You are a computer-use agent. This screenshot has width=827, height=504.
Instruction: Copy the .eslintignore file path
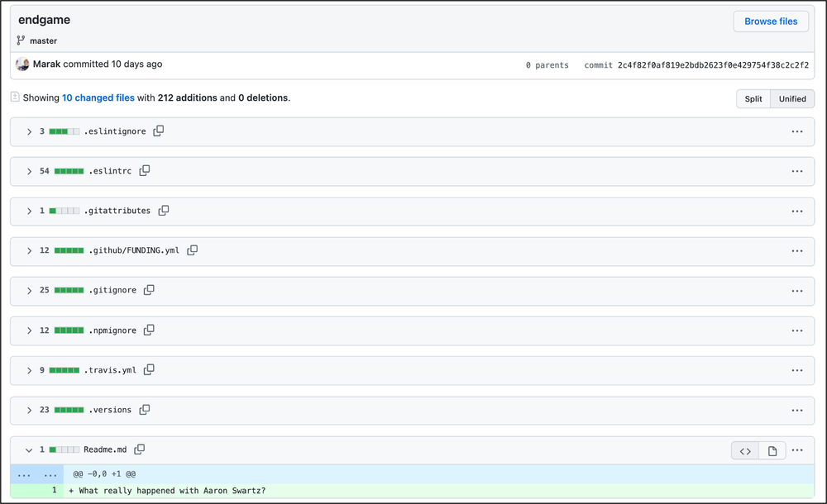click(159, 131)
